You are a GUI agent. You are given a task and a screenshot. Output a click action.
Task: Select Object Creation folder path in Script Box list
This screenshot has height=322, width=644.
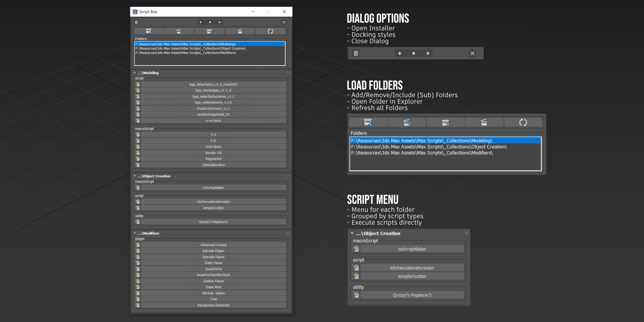[191, 49]
